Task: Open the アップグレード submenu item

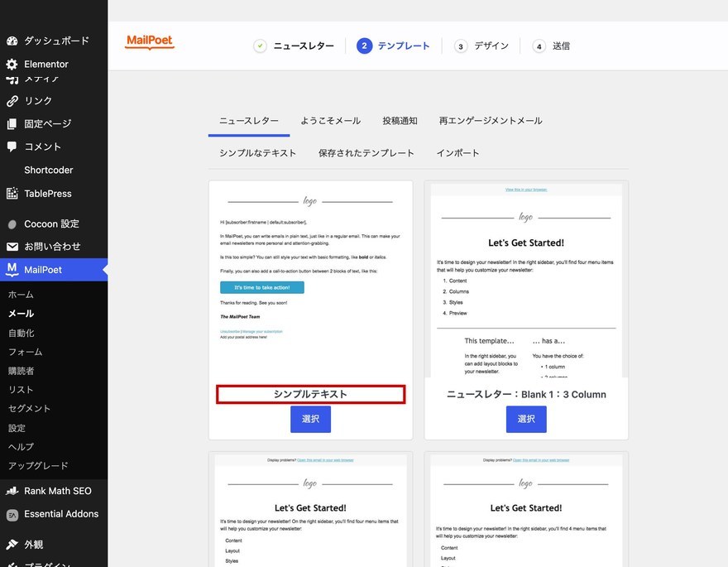Action: [38, 466]
